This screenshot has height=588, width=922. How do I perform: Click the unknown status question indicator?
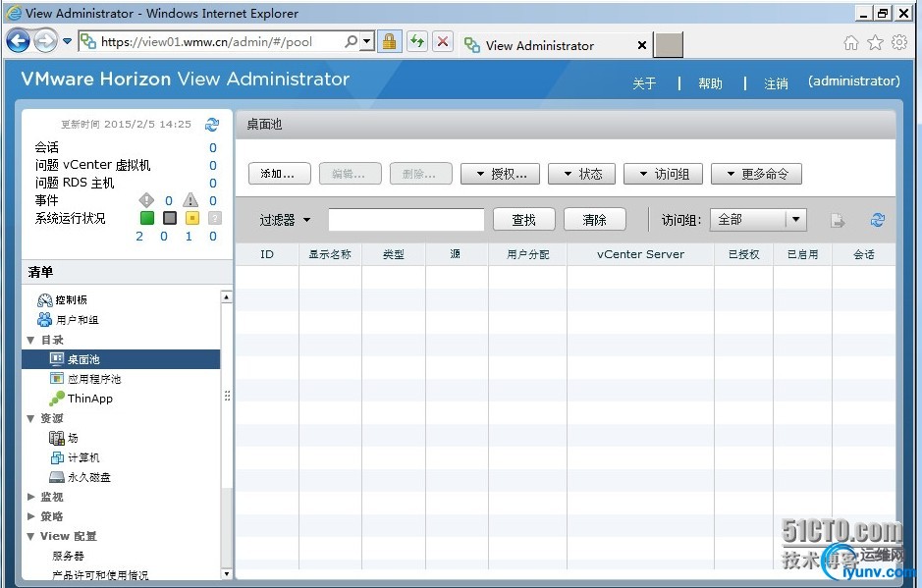pos(215,218)
